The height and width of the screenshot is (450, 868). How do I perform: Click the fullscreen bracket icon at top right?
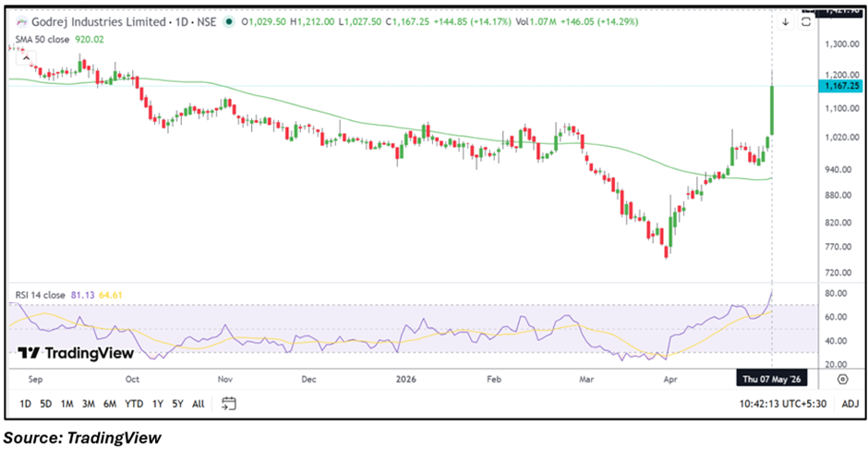click(806, 22)
